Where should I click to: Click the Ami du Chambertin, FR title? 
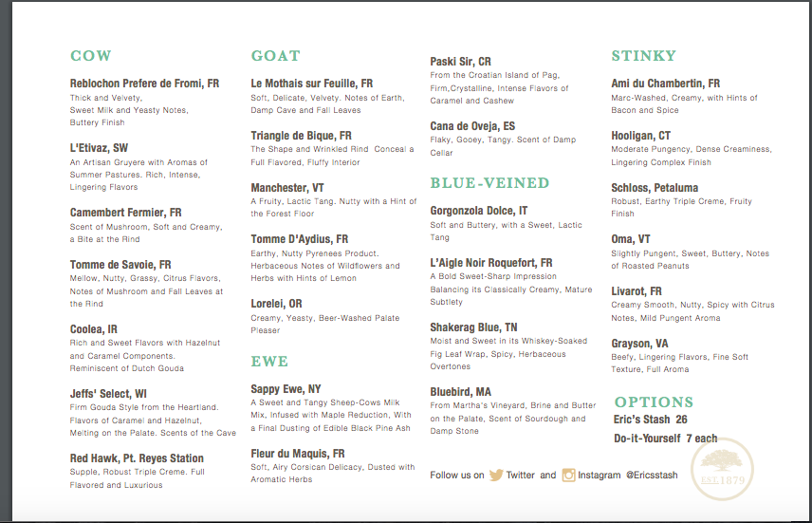tap(665, 84)
